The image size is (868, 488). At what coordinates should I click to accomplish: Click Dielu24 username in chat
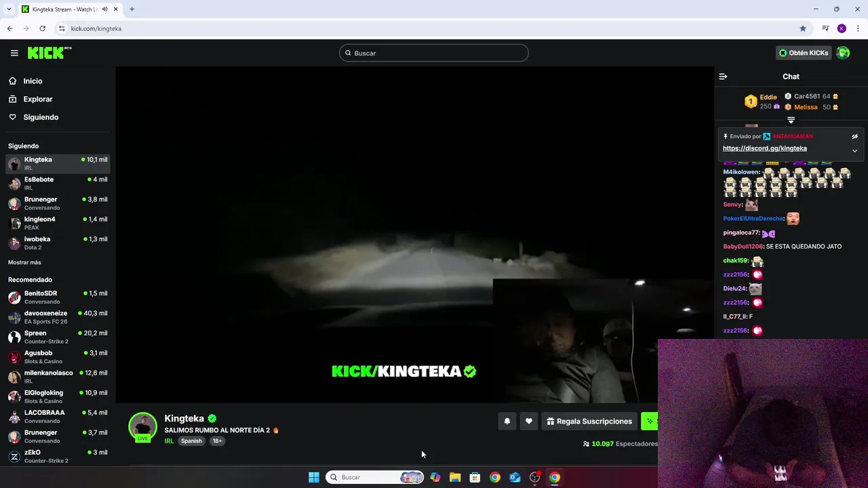click(734, 289)
